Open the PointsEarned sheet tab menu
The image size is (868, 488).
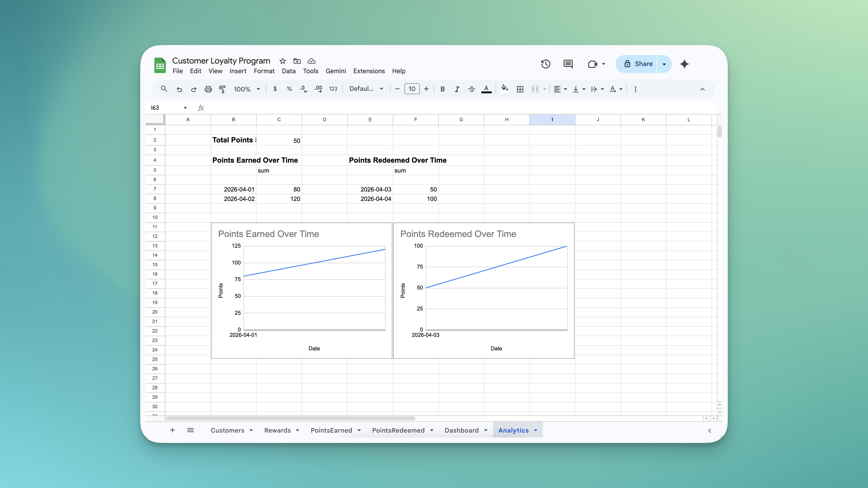[x=359, y=430]
